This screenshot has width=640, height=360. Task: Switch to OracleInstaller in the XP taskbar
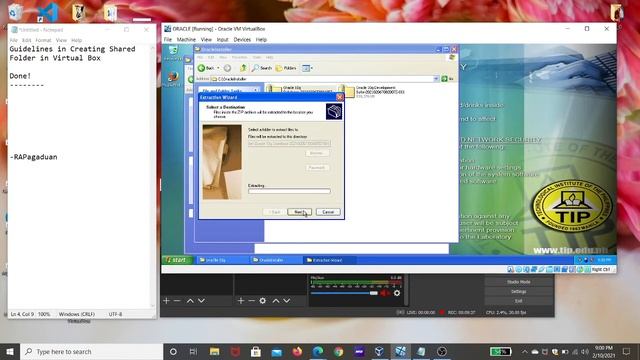[x=276, y=260]
